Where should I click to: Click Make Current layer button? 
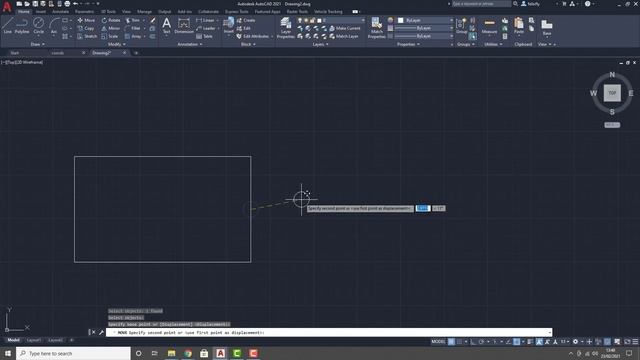pyautogui.click(x=344, y=28)
